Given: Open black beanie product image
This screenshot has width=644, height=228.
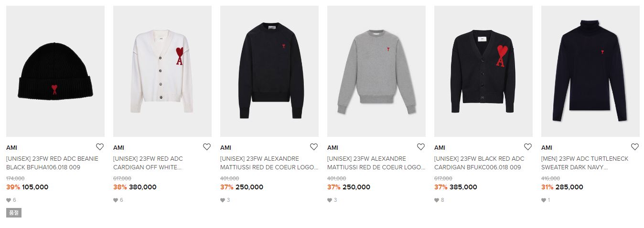Looking at the screenshot, I should click(55, 71).
